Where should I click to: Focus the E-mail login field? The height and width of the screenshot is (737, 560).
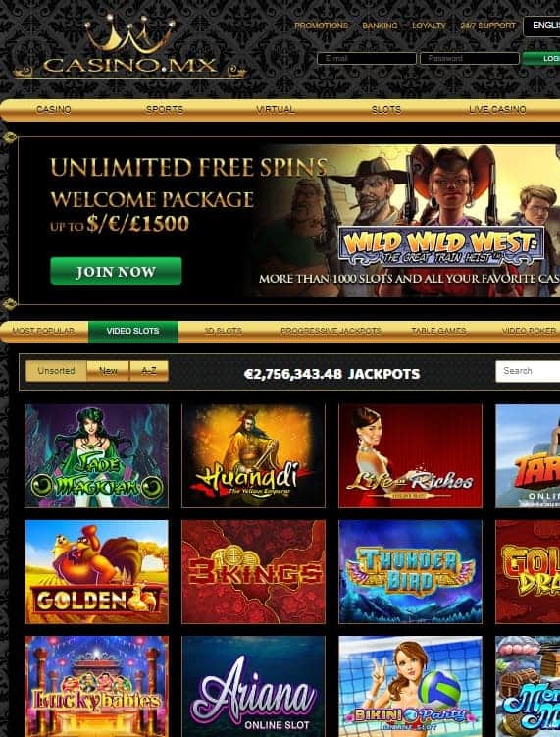[x=367, y=58]
